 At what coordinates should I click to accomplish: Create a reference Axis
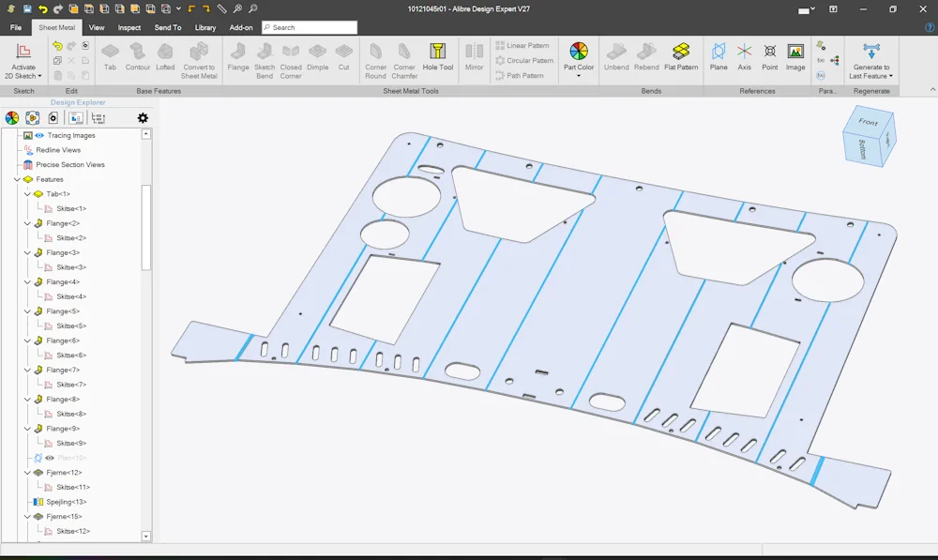pos(744,57)
